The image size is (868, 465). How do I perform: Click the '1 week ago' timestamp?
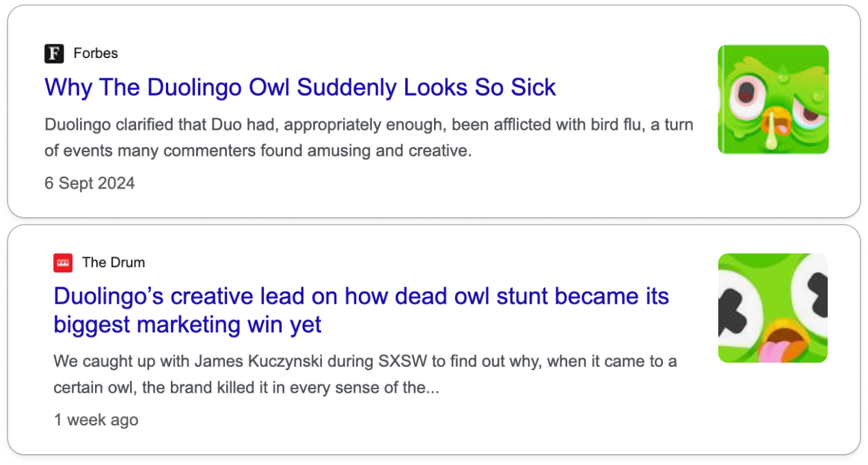96,420
